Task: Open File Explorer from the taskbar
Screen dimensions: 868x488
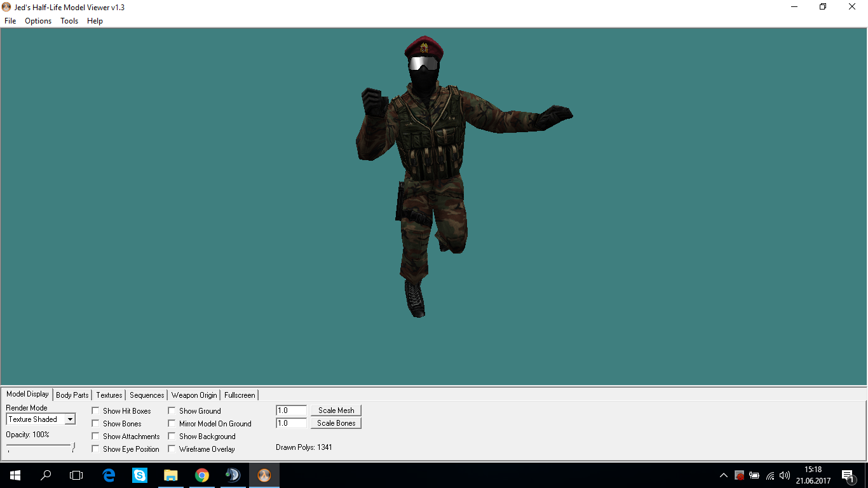Action: click(171, 475)
